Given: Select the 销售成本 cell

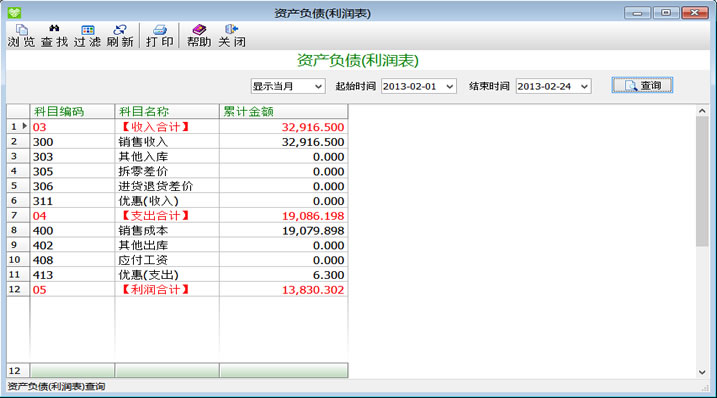Looking at the screenshot, I should click(167, 231).
